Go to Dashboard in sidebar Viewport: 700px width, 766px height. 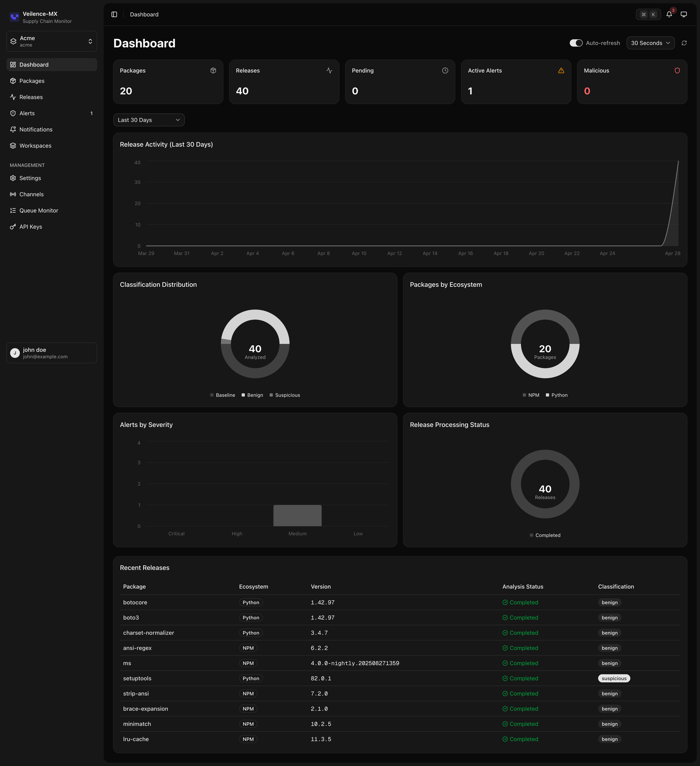point(52,65)
